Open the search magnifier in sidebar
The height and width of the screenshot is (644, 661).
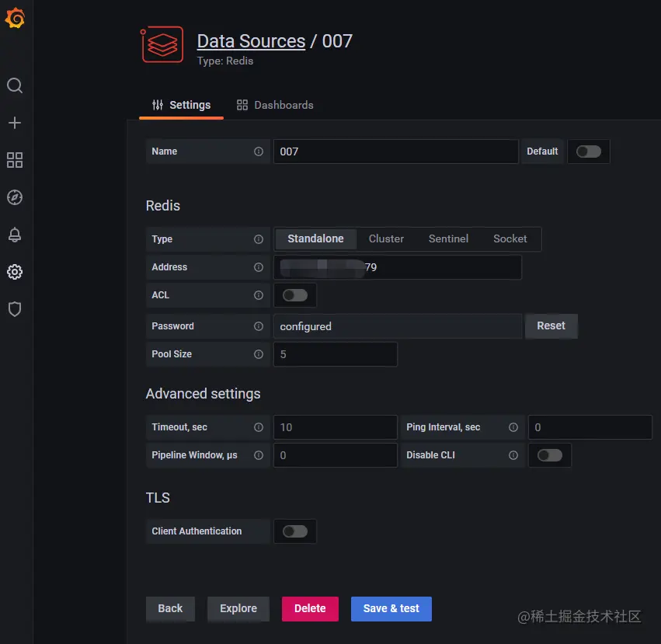(x=15, y=85)
